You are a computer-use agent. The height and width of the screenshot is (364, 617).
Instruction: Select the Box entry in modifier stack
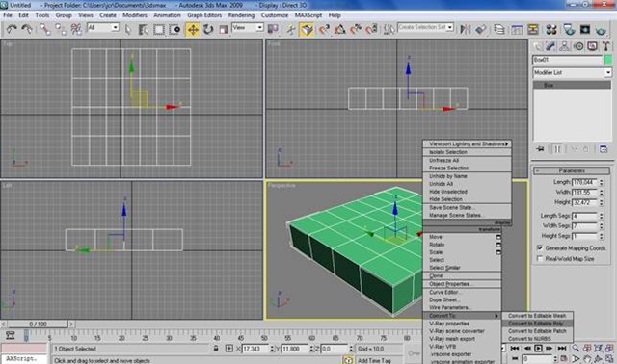pos(572,85)
